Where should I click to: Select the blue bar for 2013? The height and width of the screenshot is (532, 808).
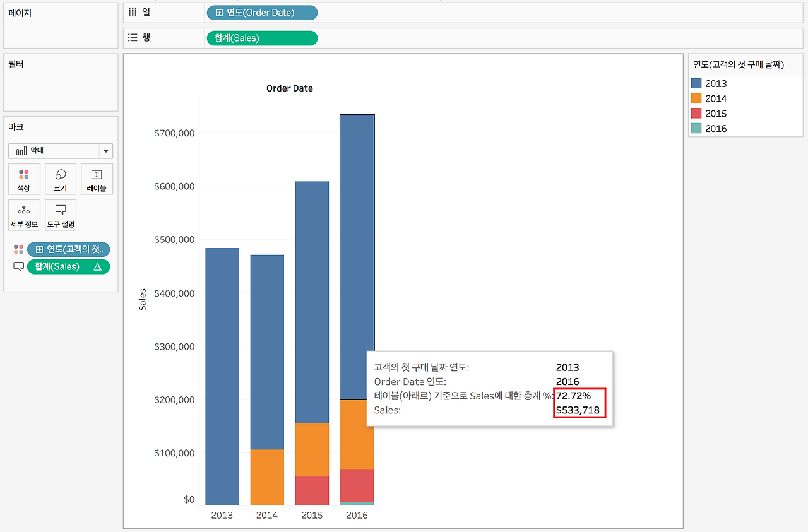222,377
